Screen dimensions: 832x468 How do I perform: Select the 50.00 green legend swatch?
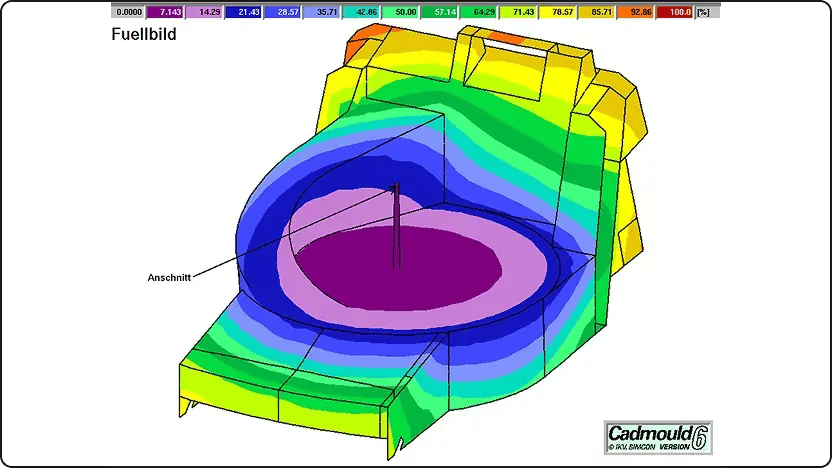pos(401,12)
